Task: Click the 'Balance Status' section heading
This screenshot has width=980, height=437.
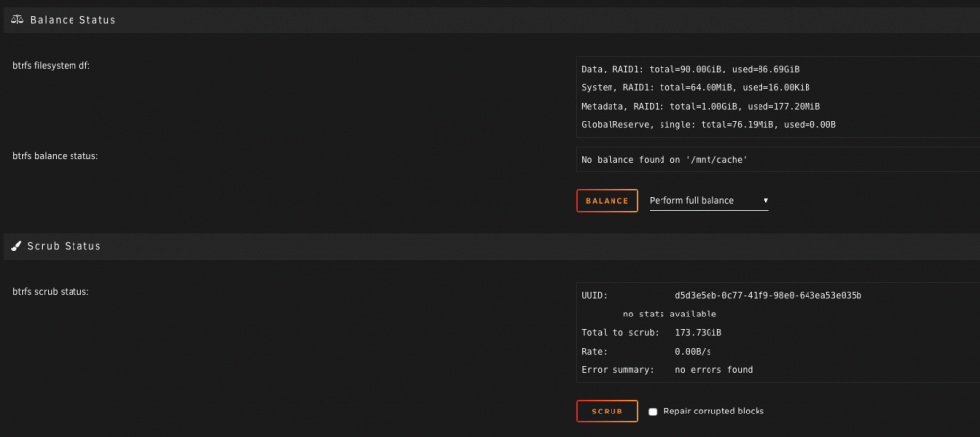Action: (73, 20)
